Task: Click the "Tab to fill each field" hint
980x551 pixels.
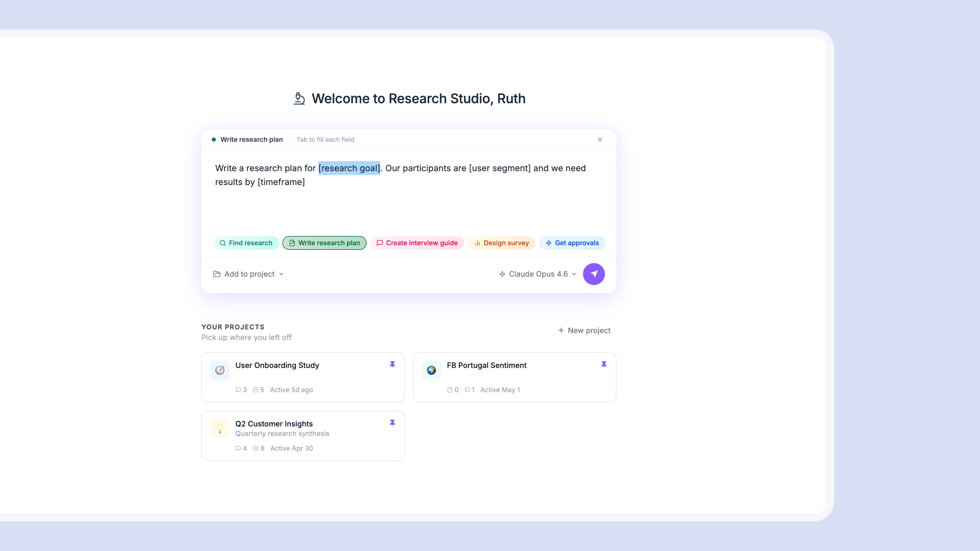Action: point(325,140)
